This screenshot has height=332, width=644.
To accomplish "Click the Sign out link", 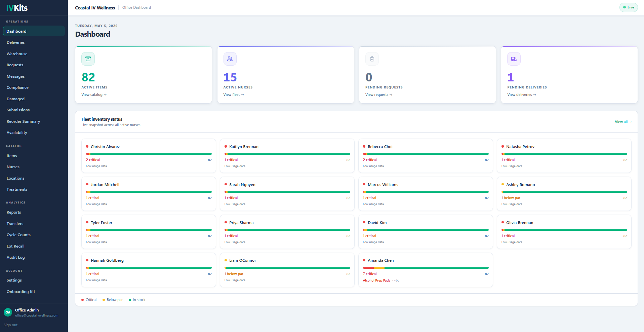I will (x=10, y=325).
